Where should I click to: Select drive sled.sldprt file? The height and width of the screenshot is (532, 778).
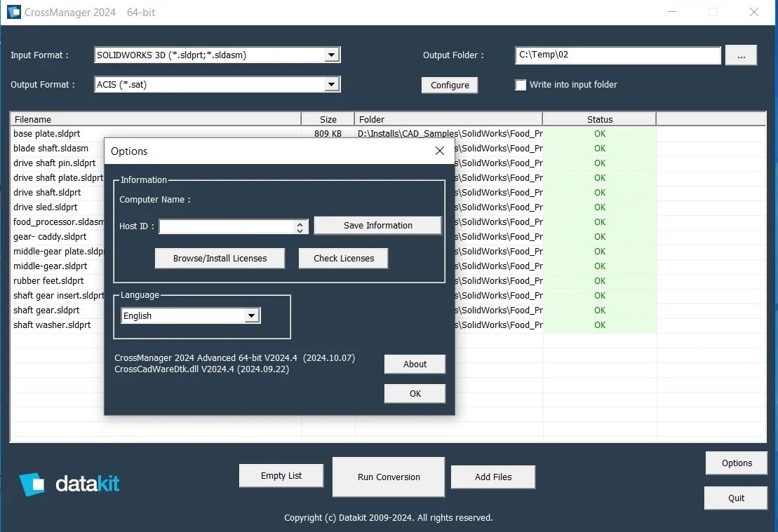point(45,207)
